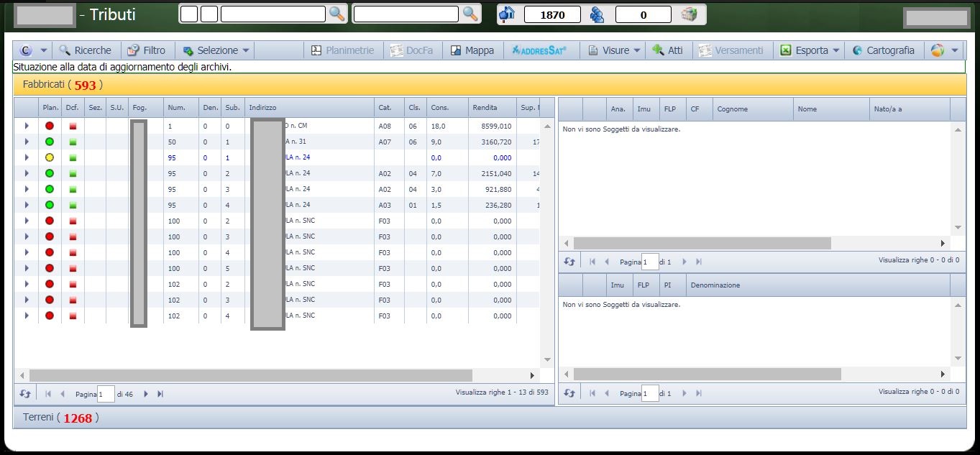Go to the next page of the Fabbricati grid
The width and height of the screenshot is (980, 455).
(146, 394)
